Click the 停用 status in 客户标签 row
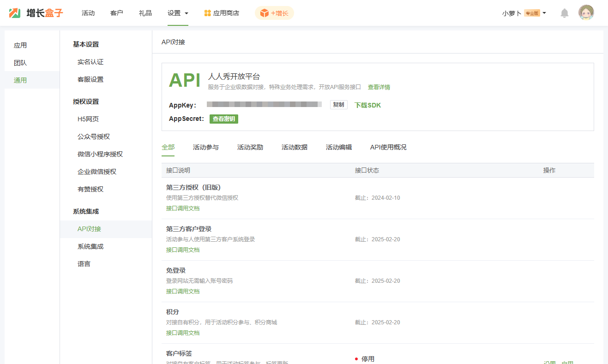 point(365,359)
